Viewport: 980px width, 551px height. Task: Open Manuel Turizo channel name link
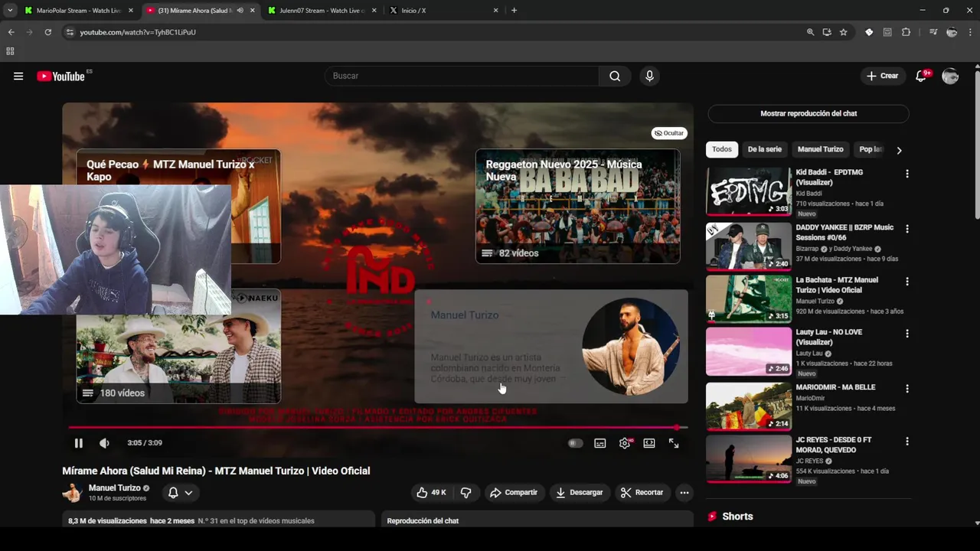coord(114,487)
